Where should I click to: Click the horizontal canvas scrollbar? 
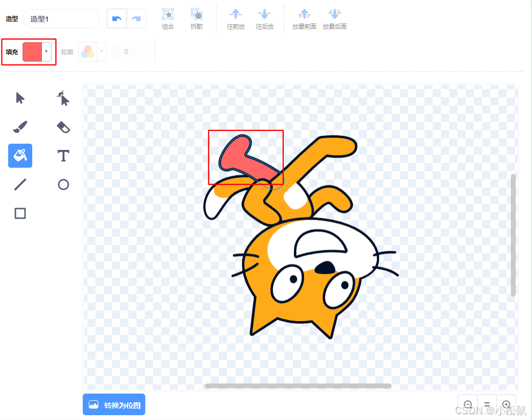[298, 386]
